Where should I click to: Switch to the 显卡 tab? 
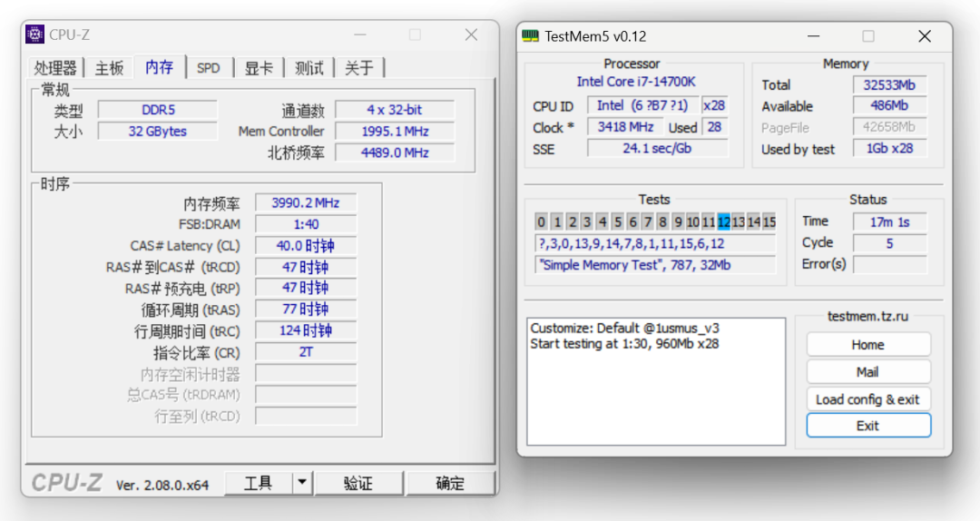[x=259, y=67]
